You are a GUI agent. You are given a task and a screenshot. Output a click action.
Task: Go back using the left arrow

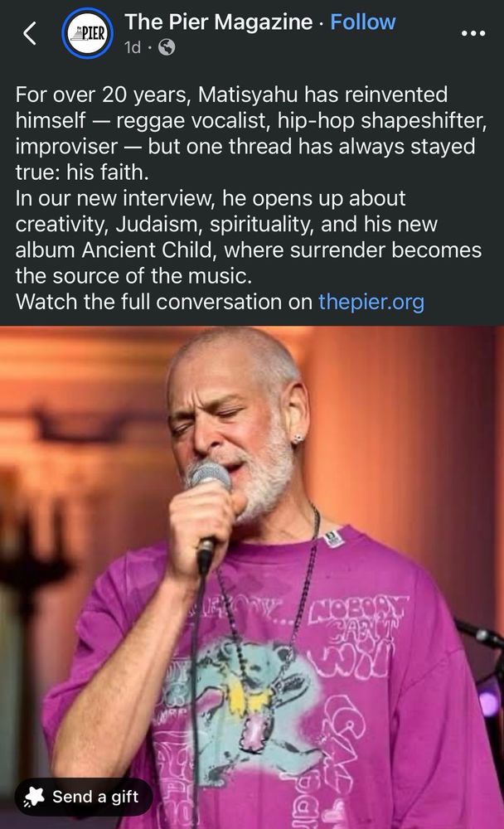30,33
